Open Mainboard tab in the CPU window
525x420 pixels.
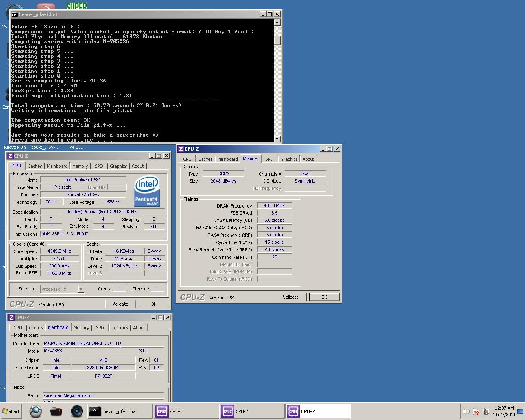pos(57,166)
